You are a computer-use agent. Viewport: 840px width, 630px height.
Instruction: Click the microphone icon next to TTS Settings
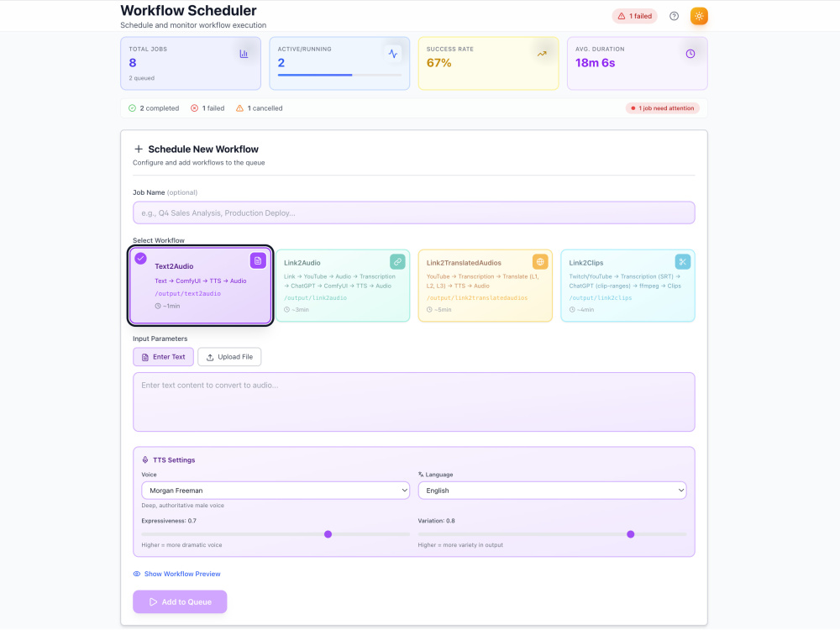[145, 459]
